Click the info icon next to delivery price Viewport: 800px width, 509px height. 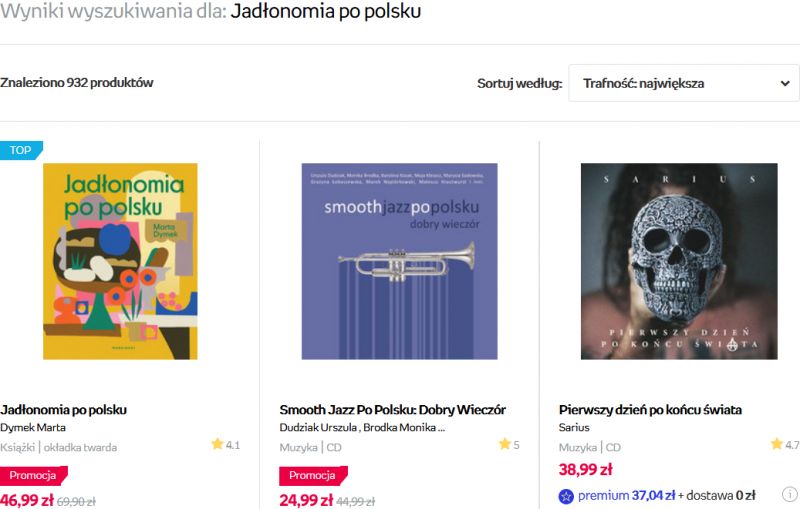(789, 494)
